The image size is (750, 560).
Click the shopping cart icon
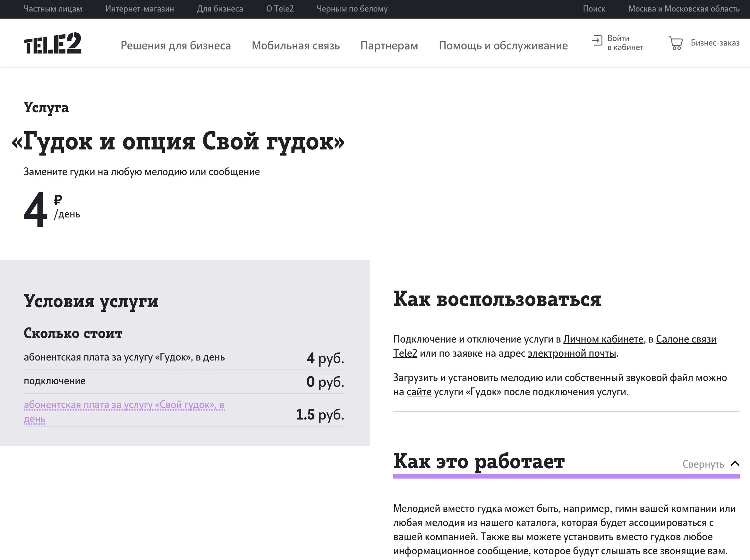[675, 43]
